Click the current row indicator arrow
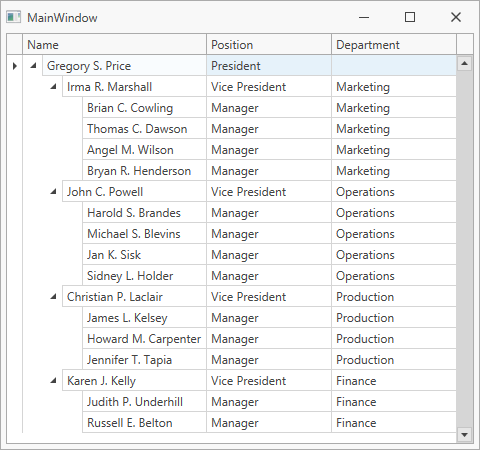This screenshot has width=480, height=450. tap(15, 66)
